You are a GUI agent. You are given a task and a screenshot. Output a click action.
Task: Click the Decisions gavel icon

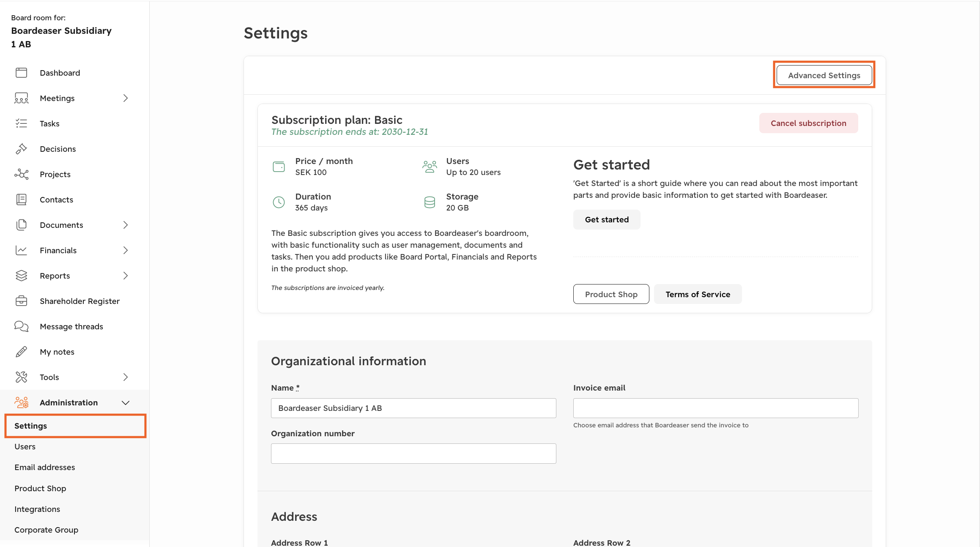coord(21,149)
